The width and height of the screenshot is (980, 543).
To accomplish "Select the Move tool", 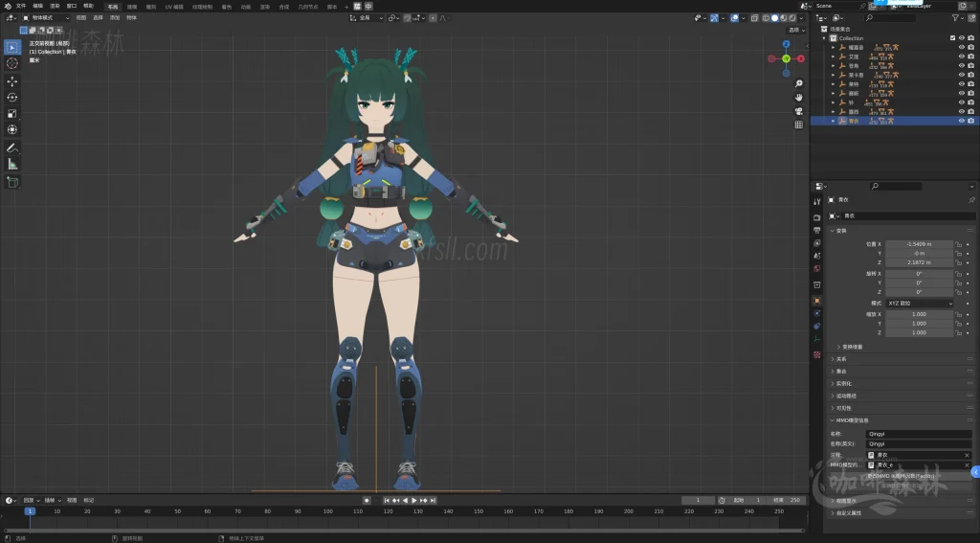I will (x=11, y=81).
